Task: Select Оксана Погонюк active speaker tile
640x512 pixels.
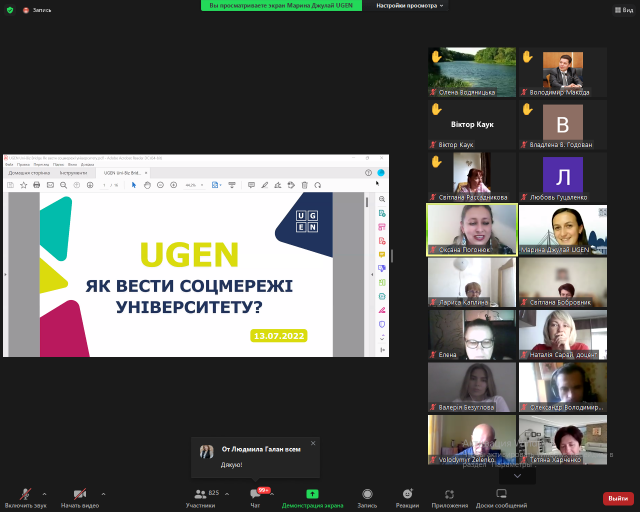Action: [x=472, y=230]
